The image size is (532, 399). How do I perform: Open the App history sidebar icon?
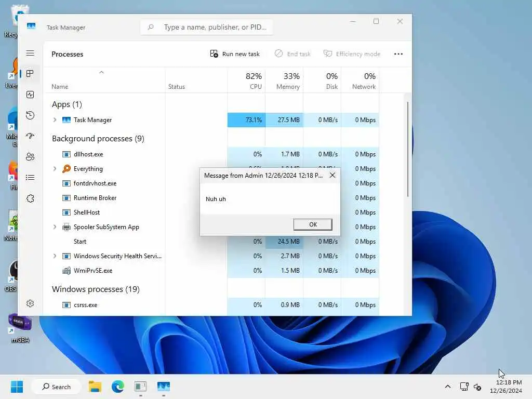(x=30, y=115)
